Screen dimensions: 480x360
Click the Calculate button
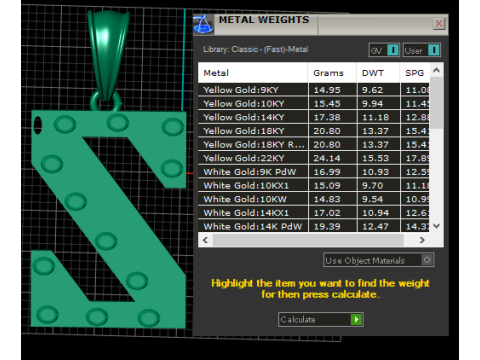click(321, 319)
